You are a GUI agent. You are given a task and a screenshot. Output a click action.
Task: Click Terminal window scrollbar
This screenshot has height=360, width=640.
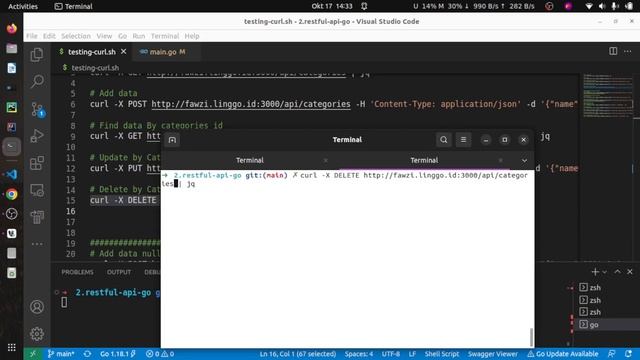pyautogui.click(x=531, y=337)
